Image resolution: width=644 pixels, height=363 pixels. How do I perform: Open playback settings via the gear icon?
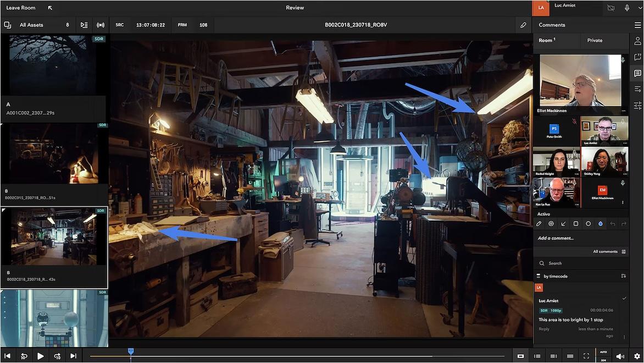pyautogui.click(x=637, y=355)
